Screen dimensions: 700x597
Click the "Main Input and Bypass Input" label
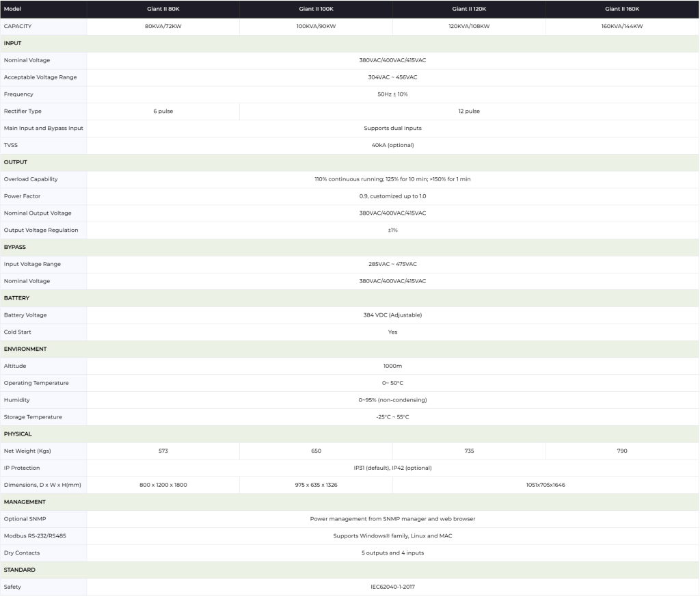44,128
